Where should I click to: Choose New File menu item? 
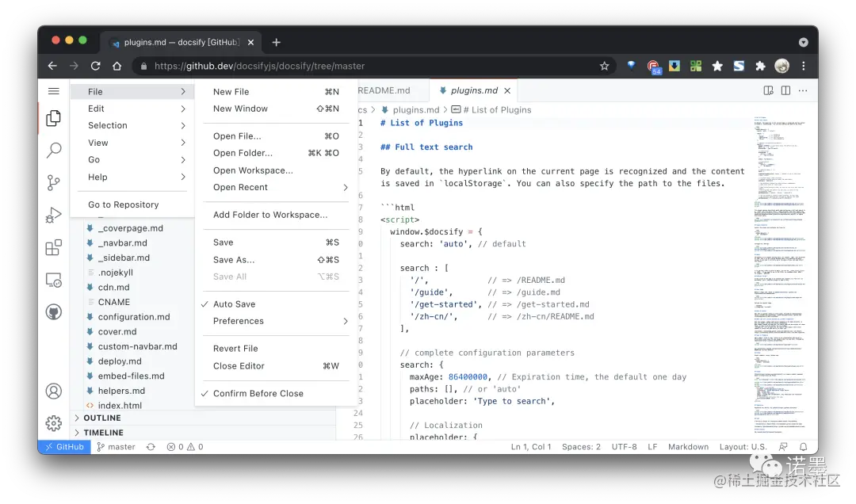pyautogui.click(x=277, y=92)
